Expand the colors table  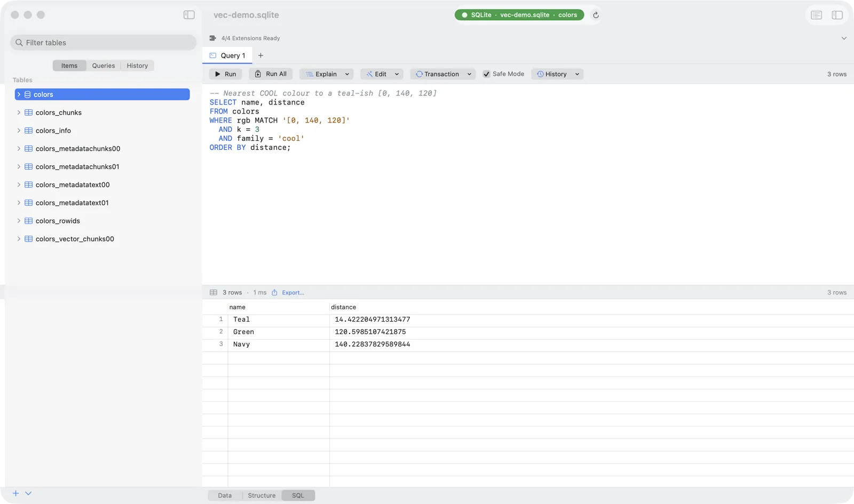pos(19,94)
